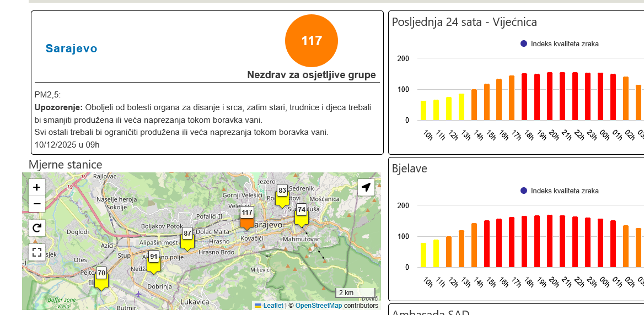Open the Sarajevo city link

tap(71, 48)
